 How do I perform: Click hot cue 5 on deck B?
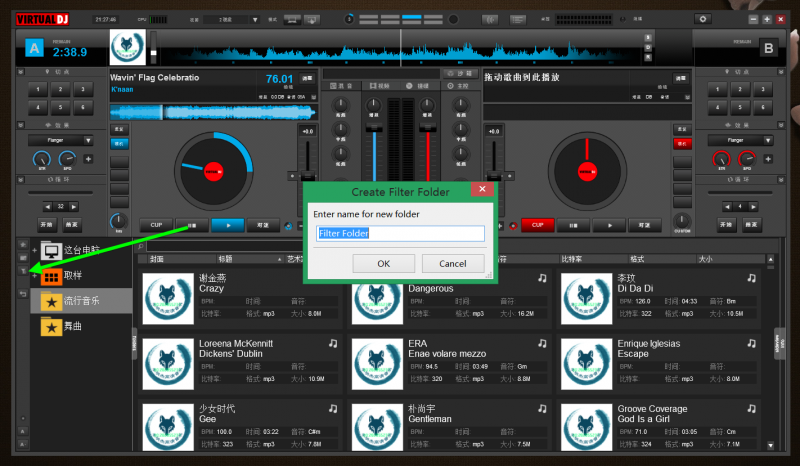click(x=740, y=107)
